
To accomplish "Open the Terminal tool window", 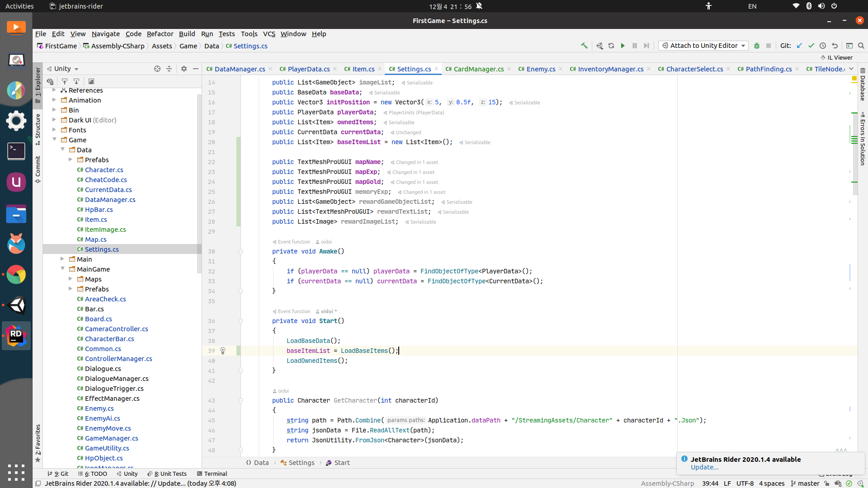I will [212, 474].
